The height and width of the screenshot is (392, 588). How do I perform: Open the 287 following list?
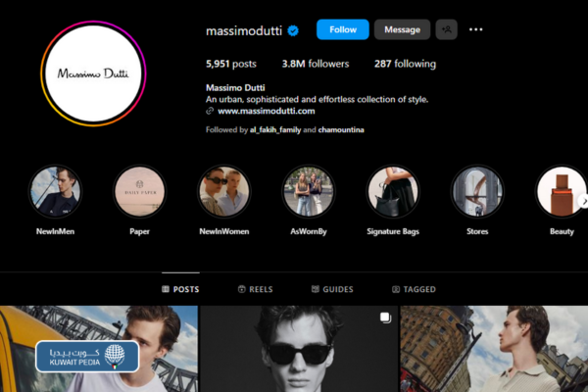405,64
